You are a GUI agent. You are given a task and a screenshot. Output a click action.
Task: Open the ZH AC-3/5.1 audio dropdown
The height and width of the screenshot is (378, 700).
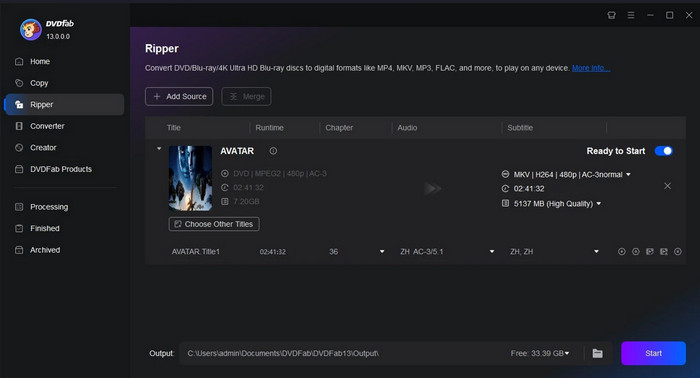[x=492, y=252]
